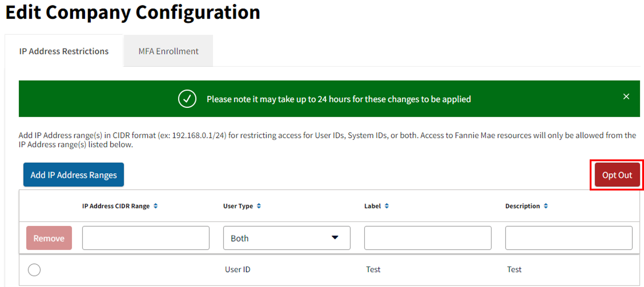Click the Remove button on the new row
644x287 pixels.
point(49,238)
